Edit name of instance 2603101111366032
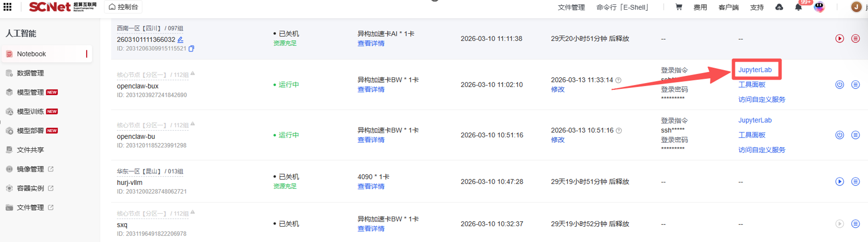The width and height of the screenshot is (868, 242). coord(181,40)
